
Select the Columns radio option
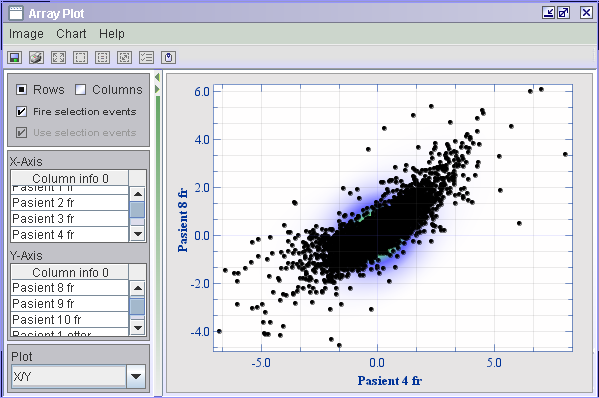[80, 90]
